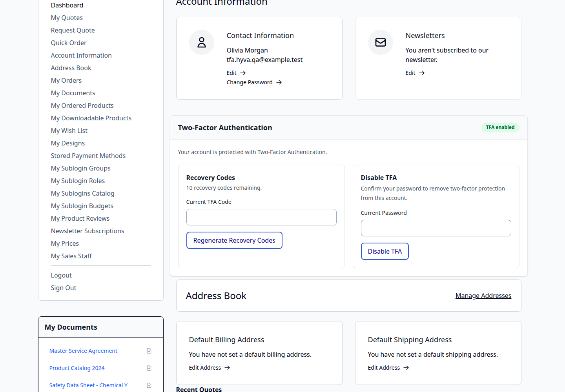565x392 pixels.
Task: Click document icon next to Product Catalog 2024
Action: pyautogui.click(x=149, y=368)
